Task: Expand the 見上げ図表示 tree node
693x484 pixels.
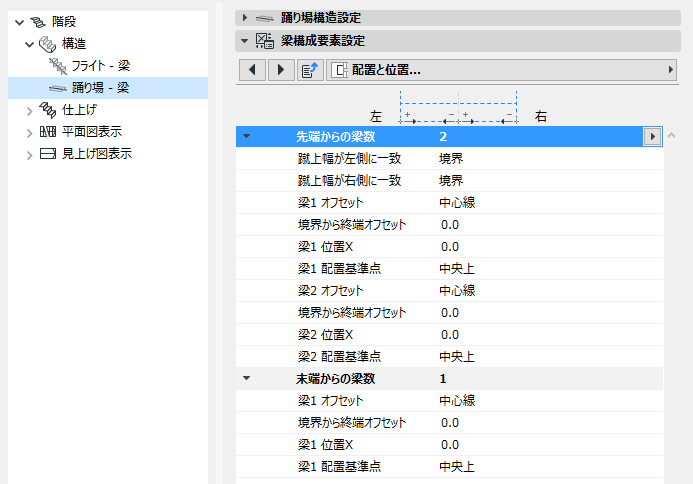Action: coord(29,155)
